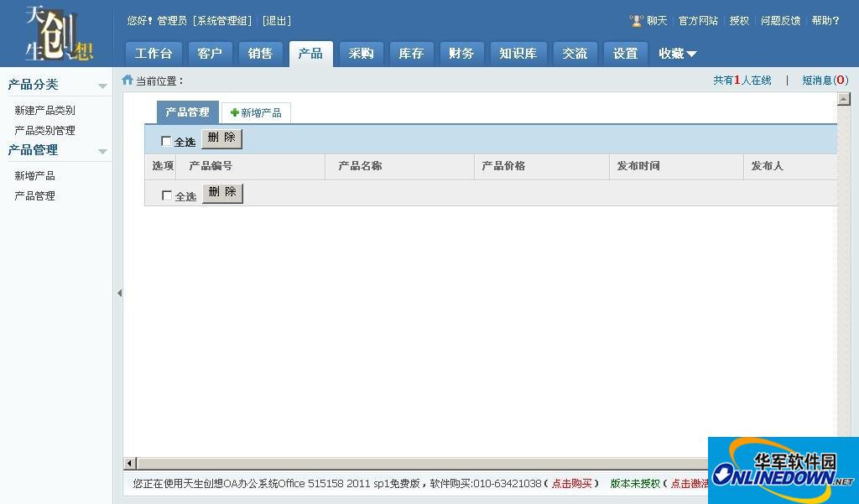Click the home icon beside current location
Viewport: 859px width, 504px height.
click(128, 81)
